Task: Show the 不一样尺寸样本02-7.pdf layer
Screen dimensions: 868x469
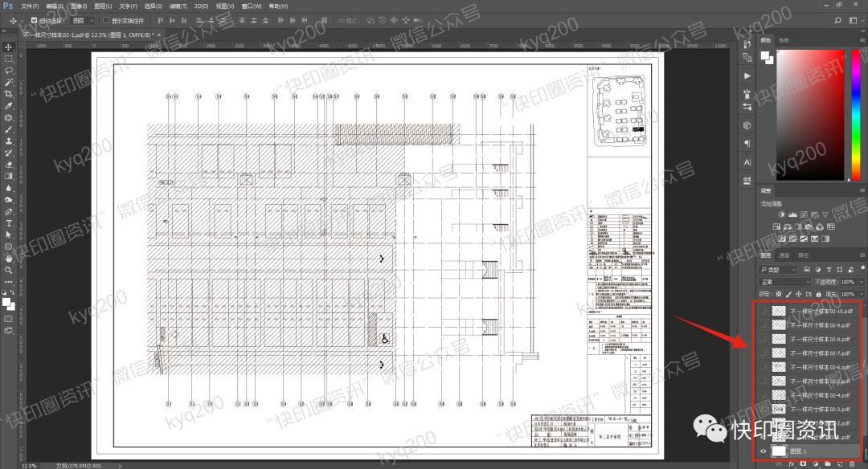Action: click(764, 353)
